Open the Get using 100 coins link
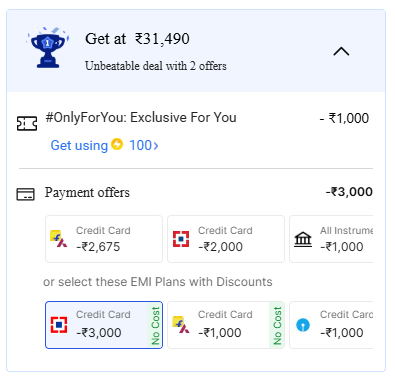The width and height of the screenshot is (395, 381). click(x=104, y=145)
